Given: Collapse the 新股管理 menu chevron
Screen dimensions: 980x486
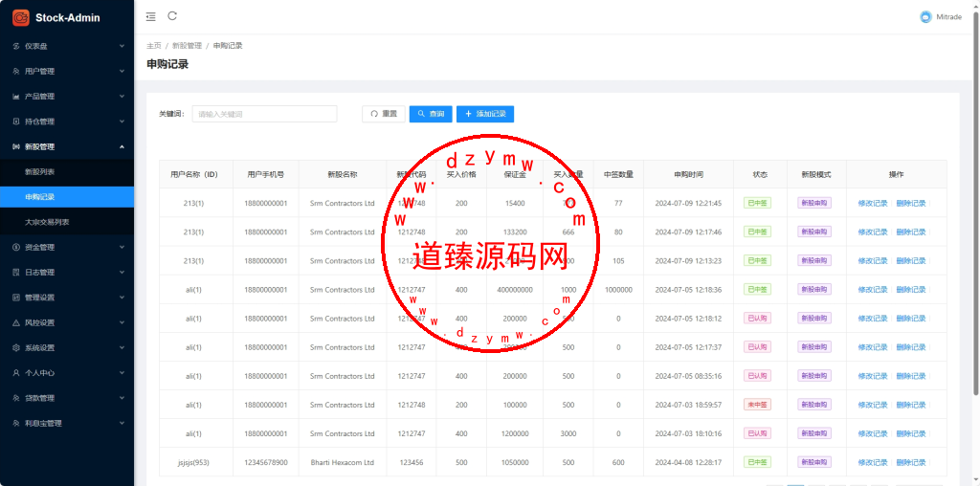Looking at the screenshot, I should tap(122, 146).
